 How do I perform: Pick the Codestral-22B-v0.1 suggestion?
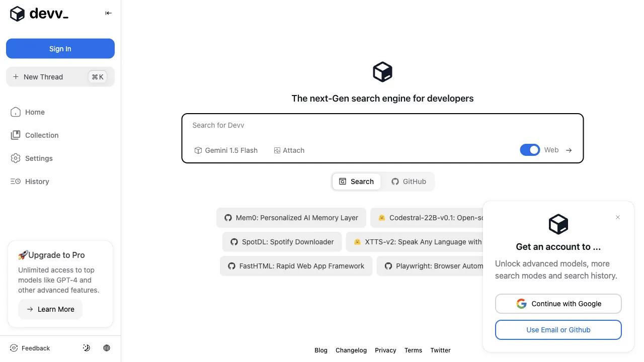pos(427,218)
